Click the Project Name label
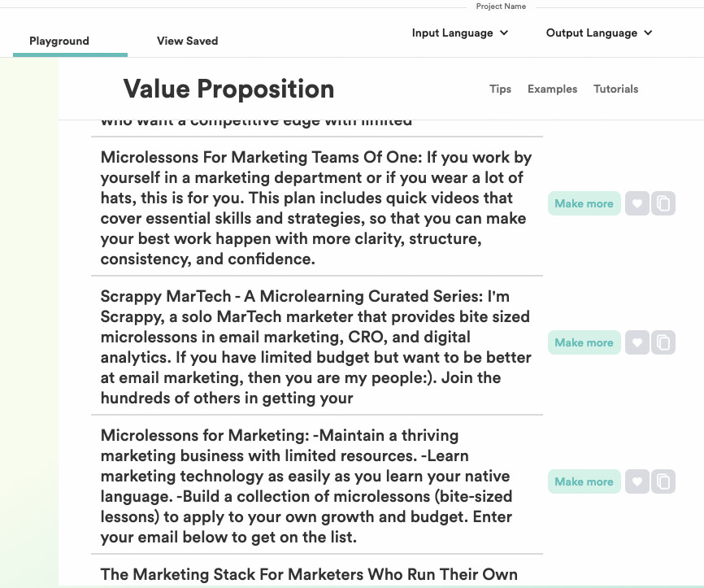Viewport: 704px width, 588px height. [x=501, y=7]
